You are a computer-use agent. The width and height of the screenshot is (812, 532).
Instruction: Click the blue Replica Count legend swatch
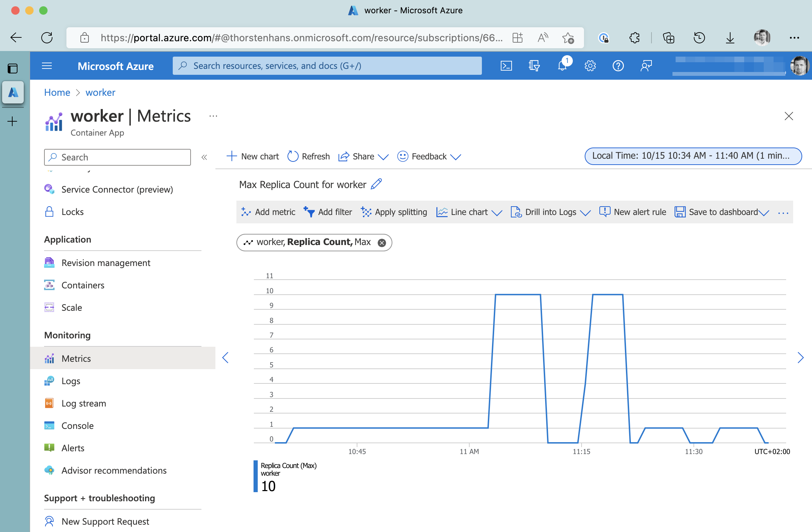click(x=256, y=476)
